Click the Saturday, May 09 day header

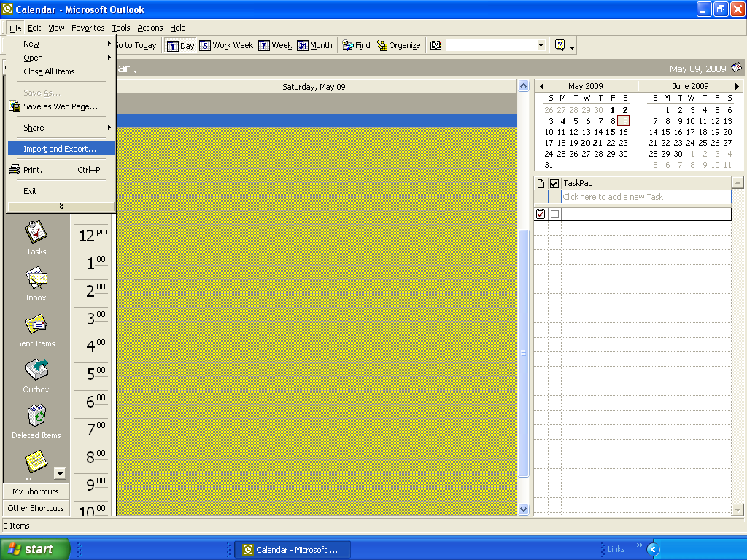(314, 87)
